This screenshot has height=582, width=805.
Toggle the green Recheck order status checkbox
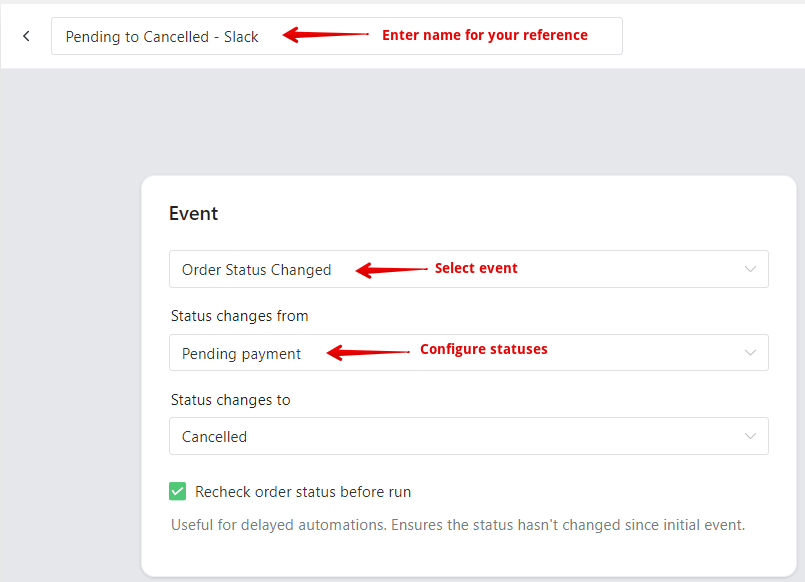(178, 491)
